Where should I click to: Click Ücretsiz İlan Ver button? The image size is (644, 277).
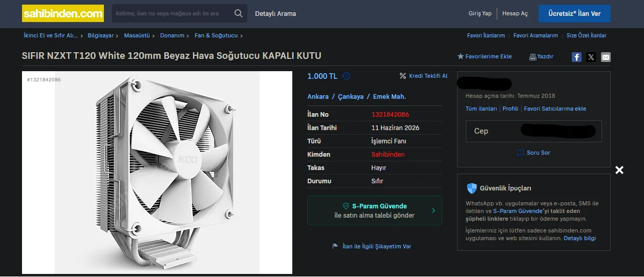pos(574,13)
